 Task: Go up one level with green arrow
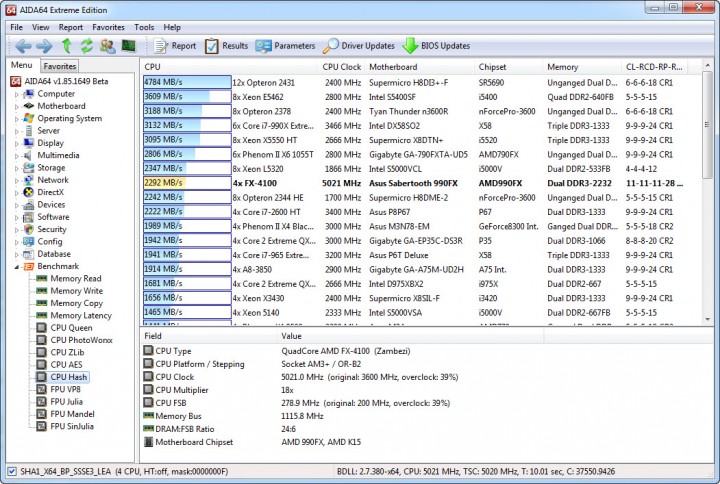point(67,46)
